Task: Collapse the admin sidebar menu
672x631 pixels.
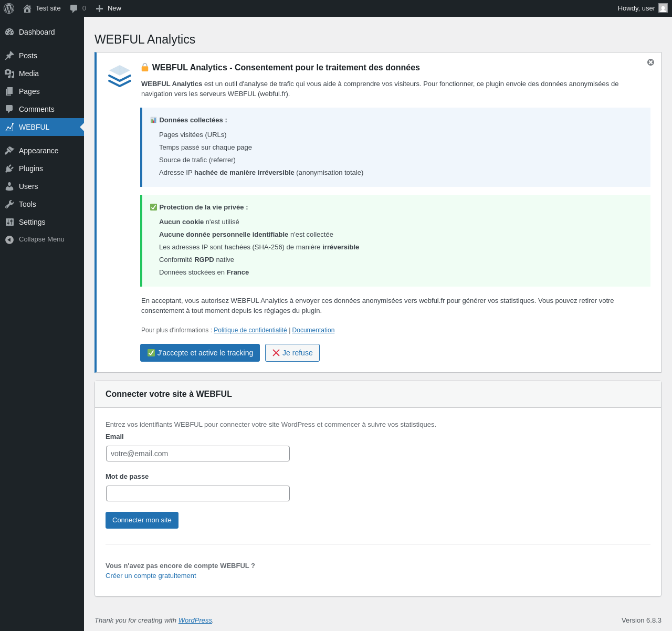Action: coord(42,239)
